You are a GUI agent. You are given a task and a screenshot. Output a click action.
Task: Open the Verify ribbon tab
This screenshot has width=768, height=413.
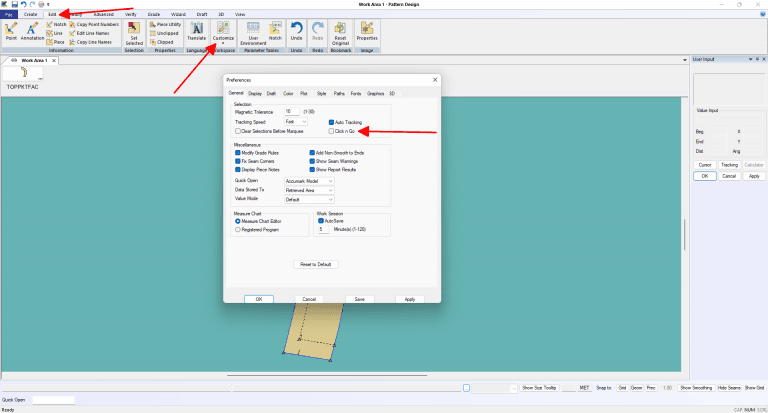(130, 15)
